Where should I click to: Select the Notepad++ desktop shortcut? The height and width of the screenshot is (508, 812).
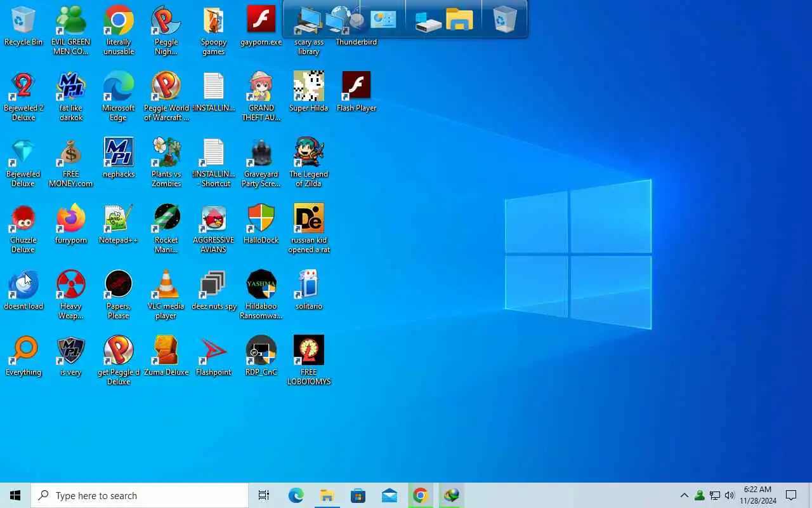click(119, 224)
